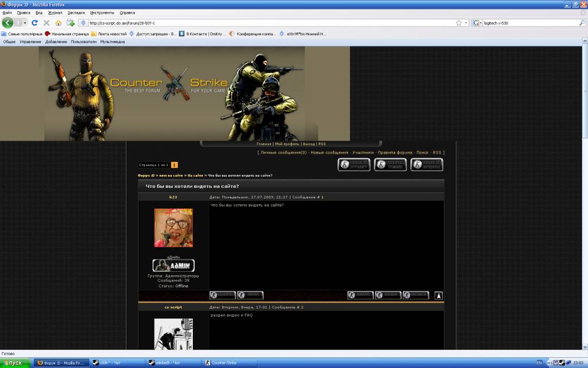Viewport: 588px width, 368px height.
Task: Open the search engine selector dropdown
Action: point(477,23)
